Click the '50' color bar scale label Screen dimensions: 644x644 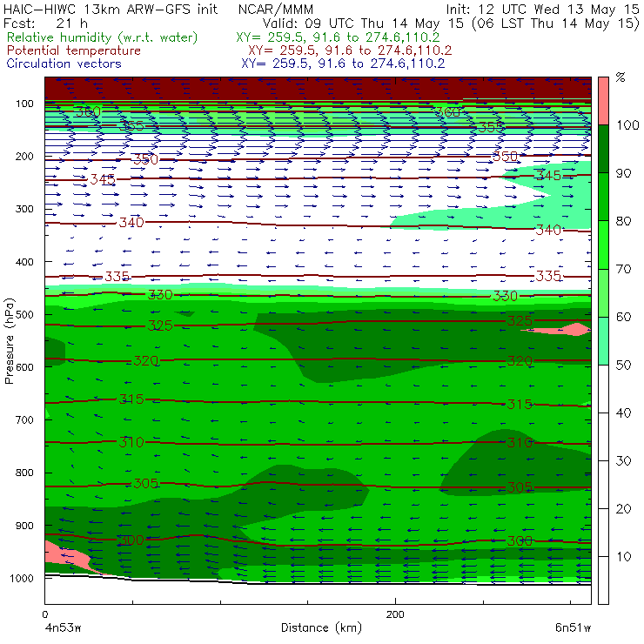[623, 366]
